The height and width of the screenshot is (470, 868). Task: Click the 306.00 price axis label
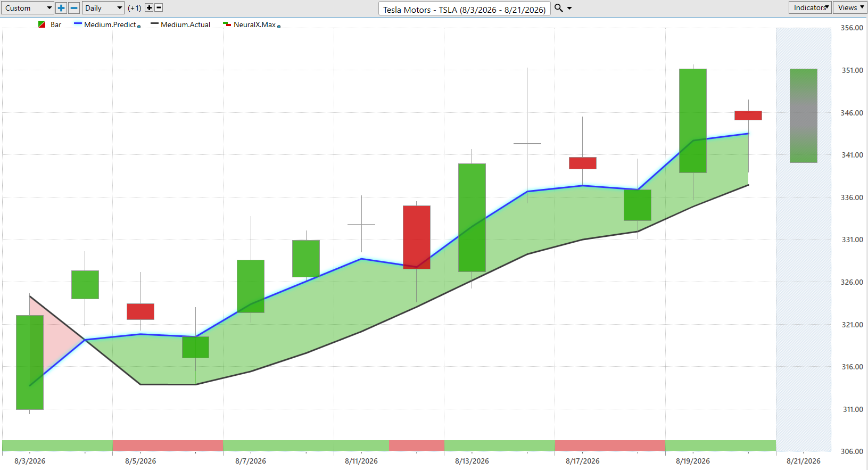click(852, 451)
